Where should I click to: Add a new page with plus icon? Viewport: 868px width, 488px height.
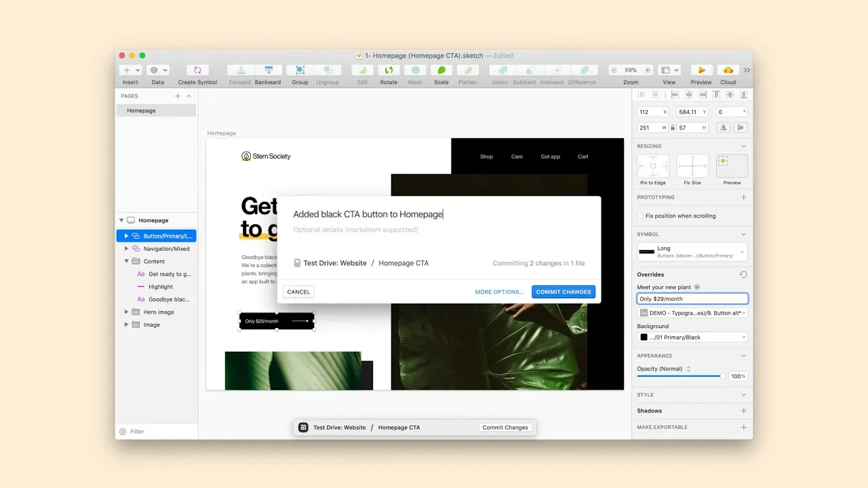(178, 96)
